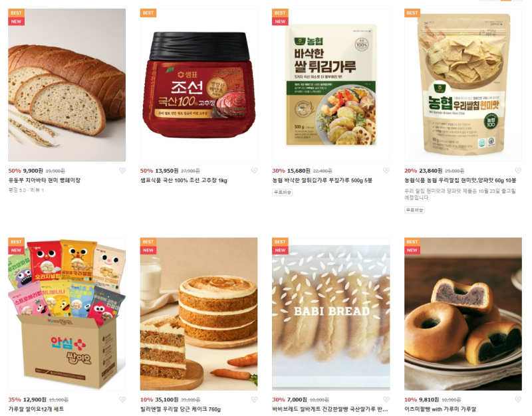Image resolution: width=532 pixels, height=416 pixels.
Task: Open the BABI BREAD product image
Action: [x=331, y=314]
